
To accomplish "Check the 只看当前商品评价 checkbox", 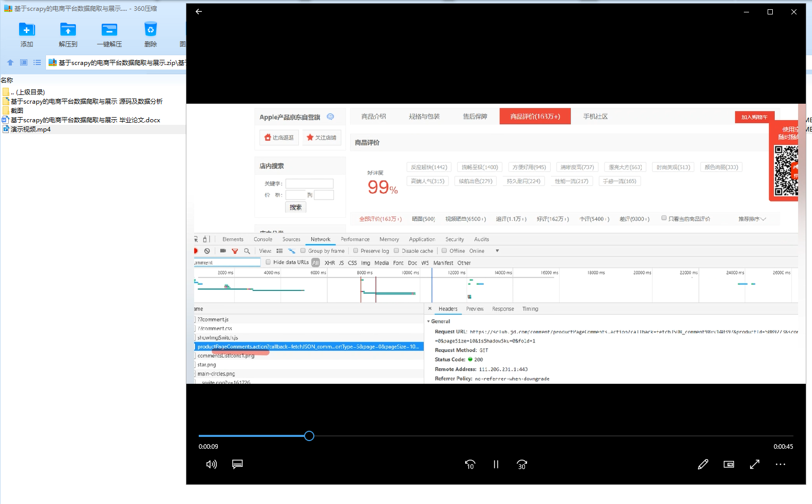I will pyautogui.click(x=664, y=218).
